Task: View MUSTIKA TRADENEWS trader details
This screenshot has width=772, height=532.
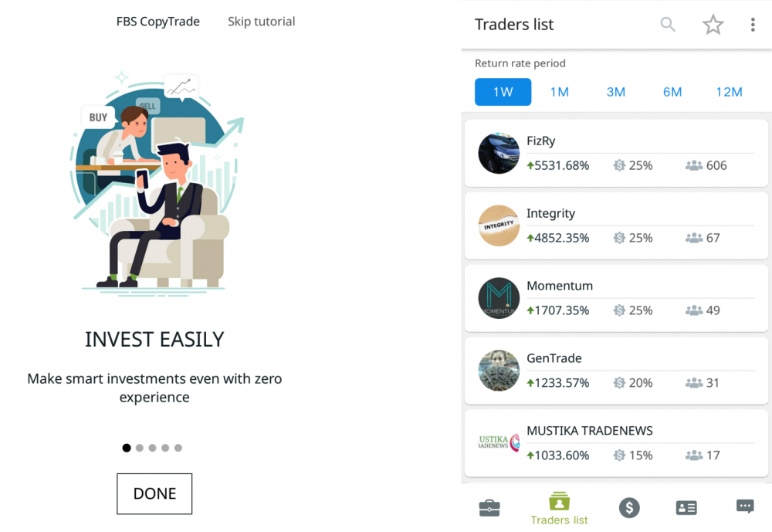Action: point(616,443)
